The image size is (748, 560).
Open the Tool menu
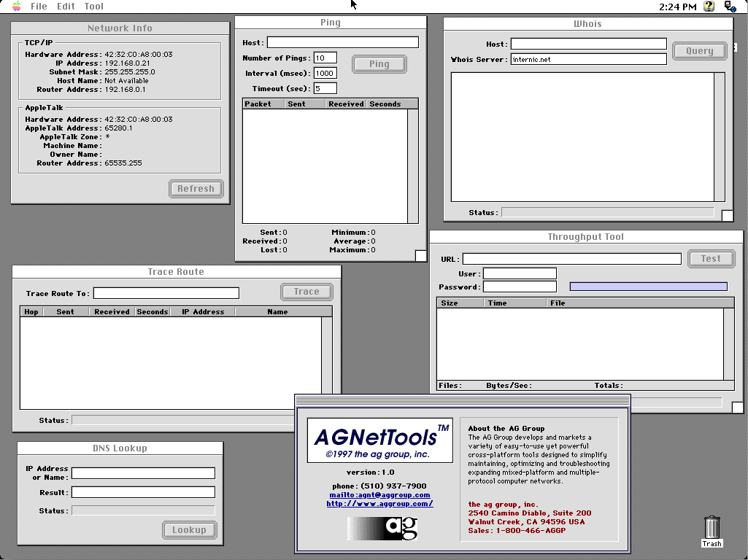tap(93, 6)
